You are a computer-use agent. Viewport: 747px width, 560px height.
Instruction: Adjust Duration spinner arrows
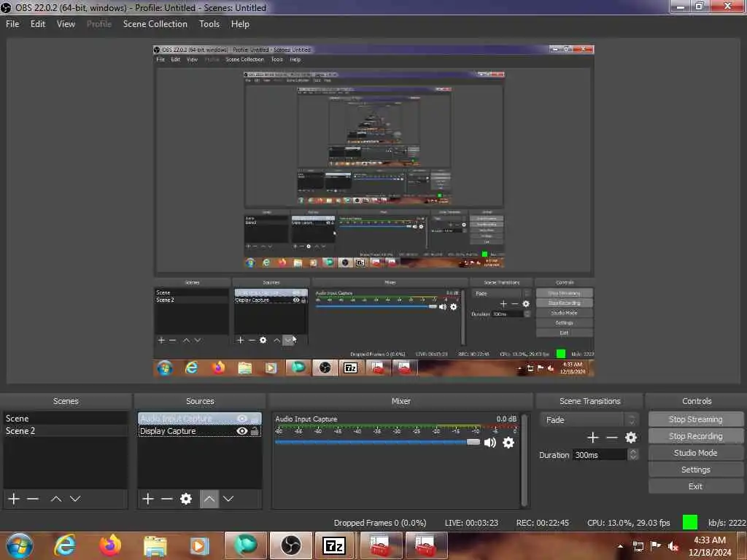coord(633,455)
